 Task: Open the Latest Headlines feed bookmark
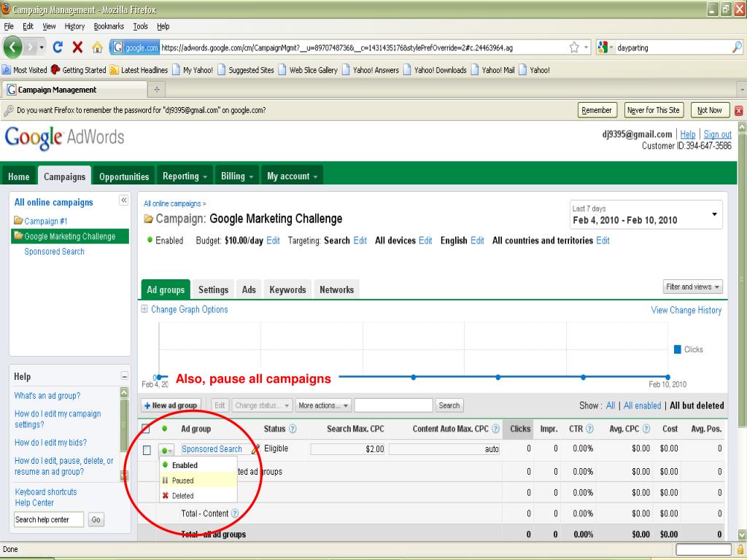pyautogui.click(x=139, y=70)
